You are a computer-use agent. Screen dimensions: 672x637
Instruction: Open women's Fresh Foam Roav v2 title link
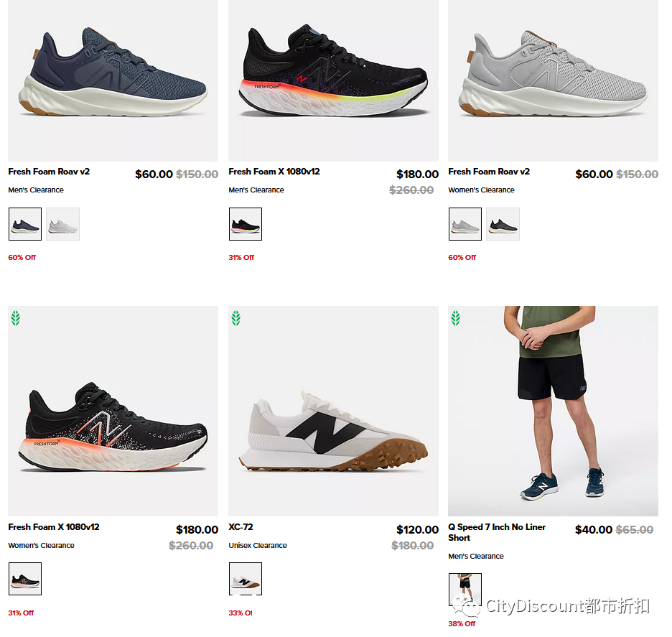pos(489,172)
